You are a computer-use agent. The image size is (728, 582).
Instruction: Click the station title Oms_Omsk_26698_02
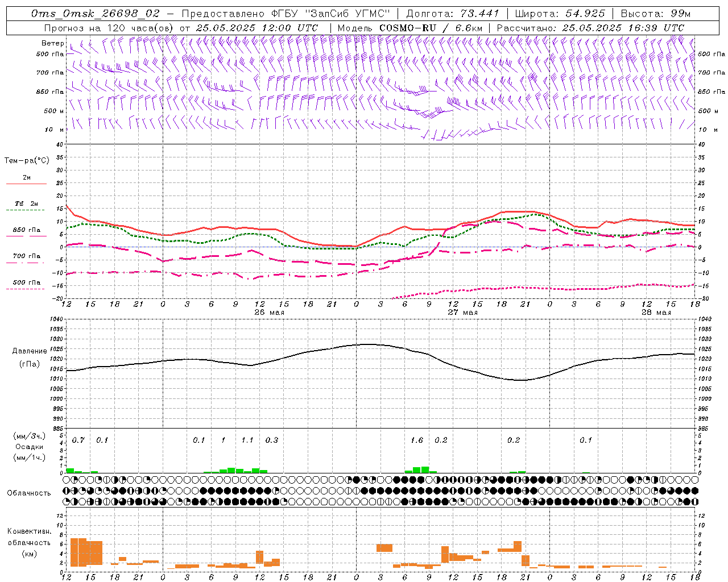[x=96, y=14]
